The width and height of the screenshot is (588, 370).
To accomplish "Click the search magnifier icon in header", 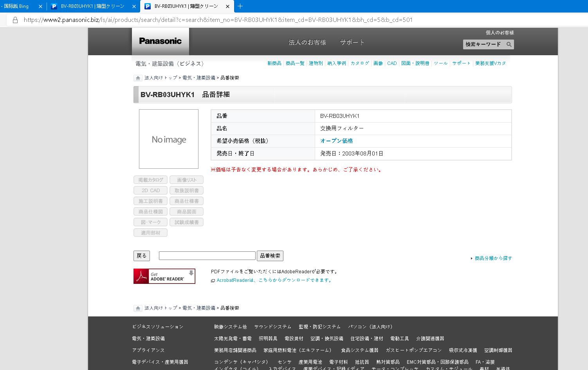I will tap(509, 45).
